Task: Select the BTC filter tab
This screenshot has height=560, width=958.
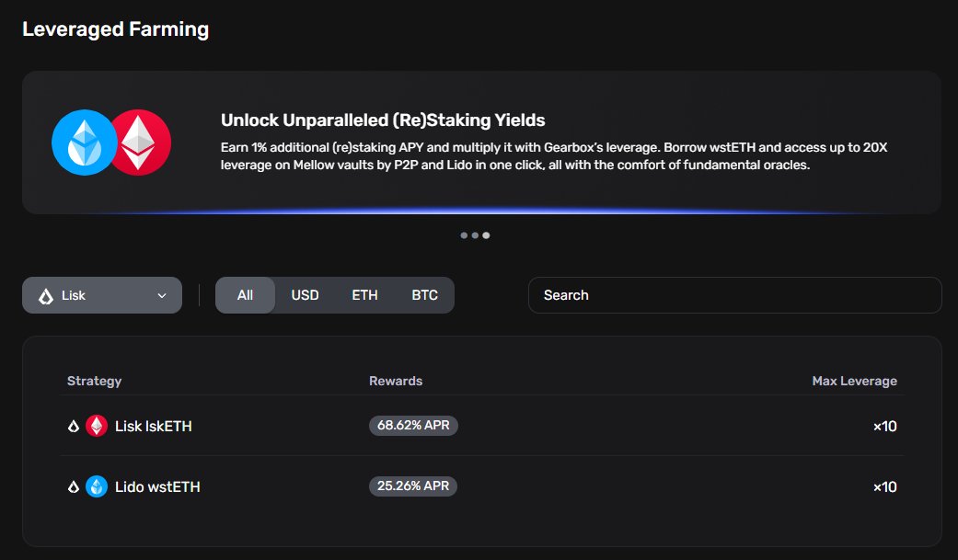Action: (x=424, y=295)
